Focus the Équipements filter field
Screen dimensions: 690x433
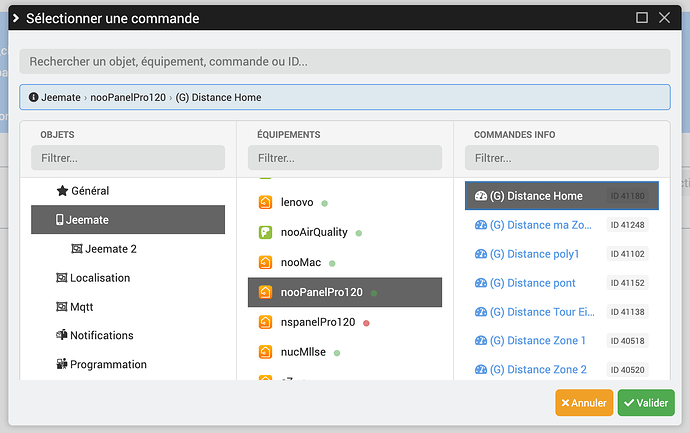coord(345,158)
